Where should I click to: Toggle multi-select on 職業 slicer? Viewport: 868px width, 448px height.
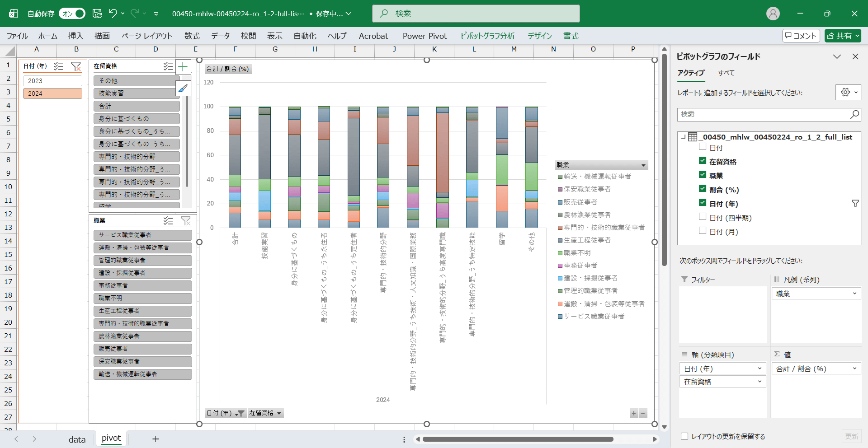168,221
